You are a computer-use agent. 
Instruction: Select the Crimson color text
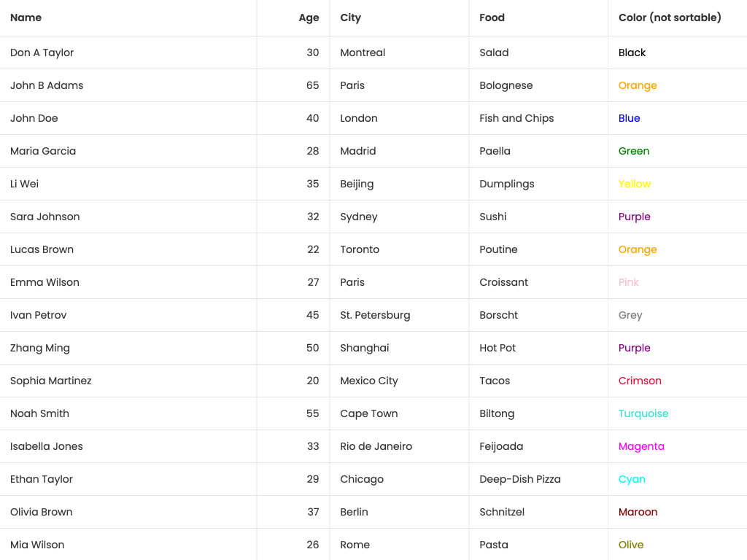[x=640, y=381]
